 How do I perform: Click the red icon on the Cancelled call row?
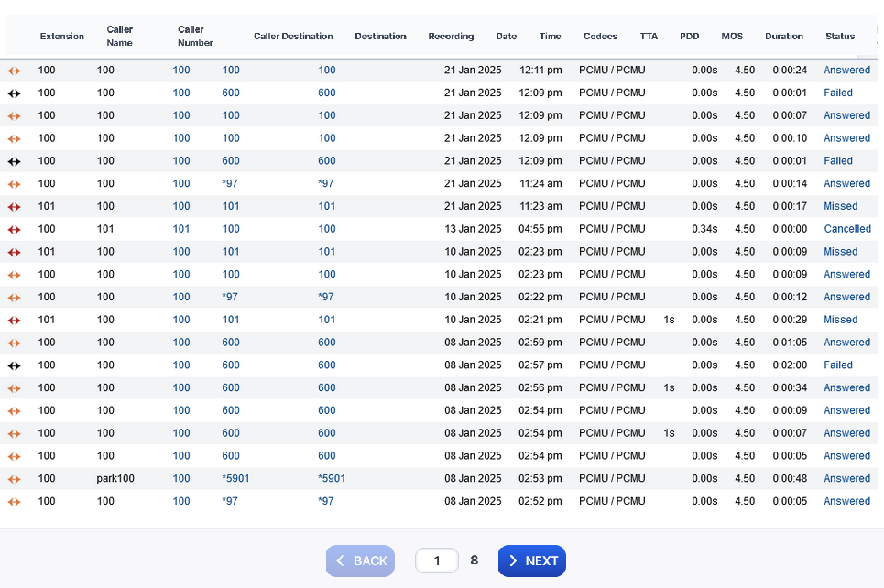14,230
